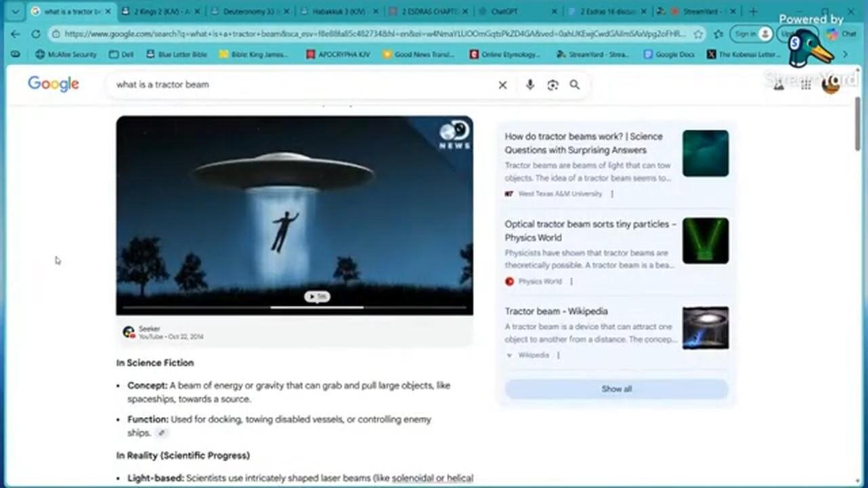This screenshot has height=488, width=868.
Task: Click the 'In Science Fiction' heading
Action: pyautogui.click(x=155, y=363)
